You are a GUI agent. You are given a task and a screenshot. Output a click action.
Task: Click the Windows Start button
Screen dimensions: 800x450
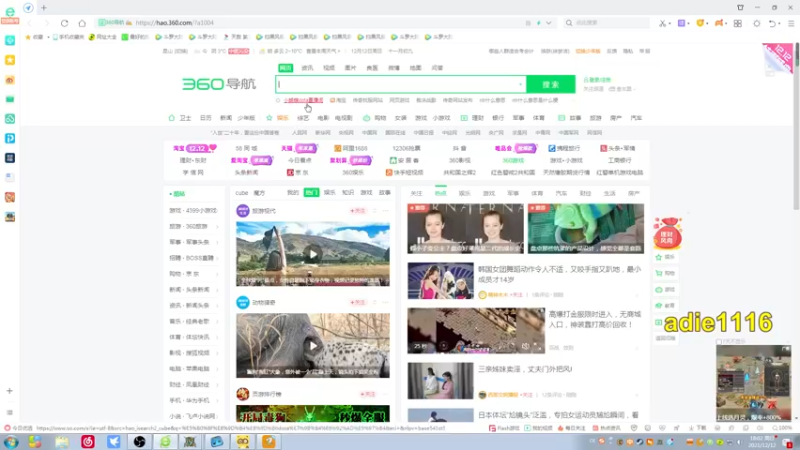(x=10, y=441)
